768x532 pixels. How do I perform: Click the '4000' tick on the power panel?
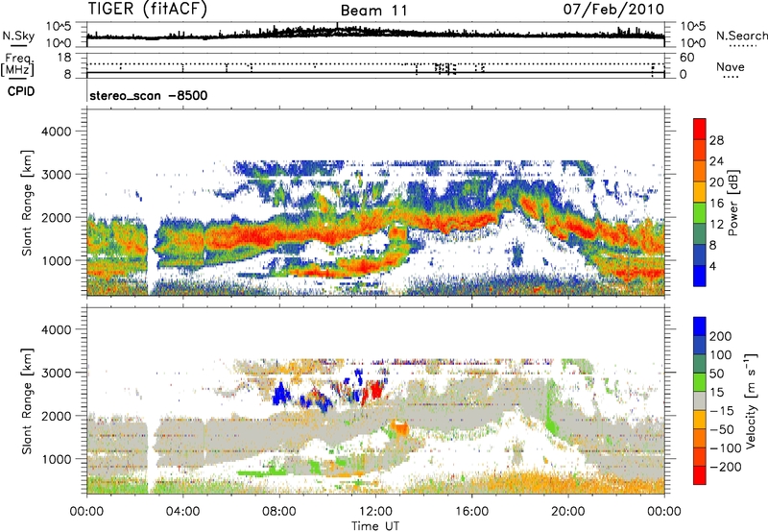coord(59,132)
